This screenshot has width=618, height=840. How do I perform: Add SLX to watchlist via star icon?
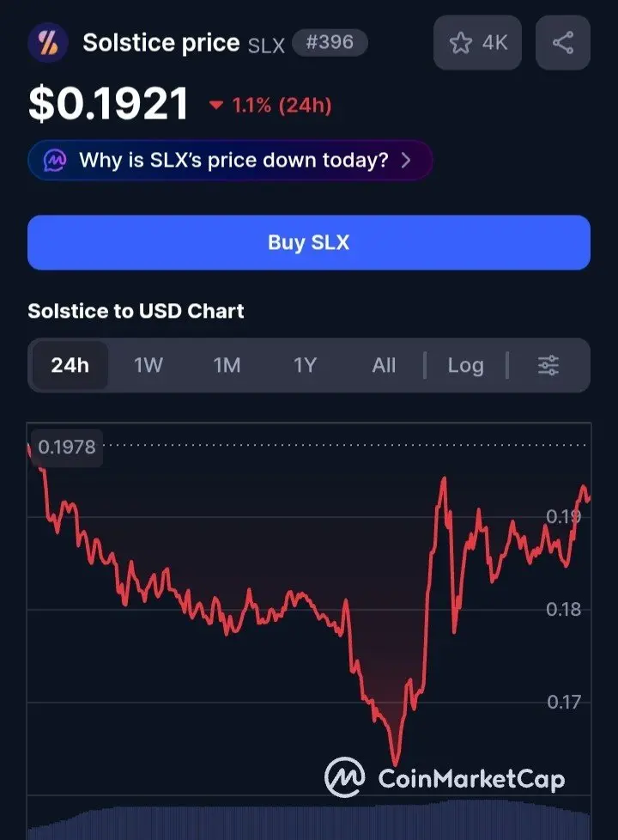click(461, 43)
